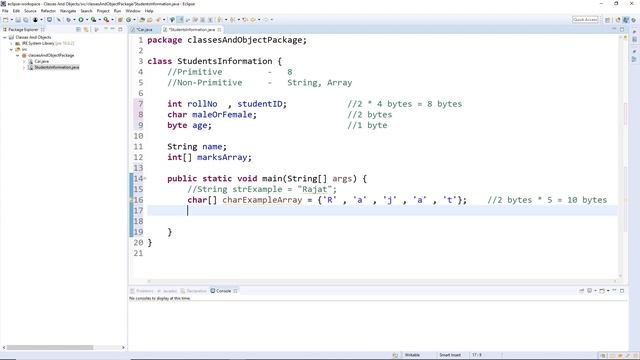Toggle Link with Editor in Package Explorer
Viewport: 640px width, 360px height.
[86, 29]
